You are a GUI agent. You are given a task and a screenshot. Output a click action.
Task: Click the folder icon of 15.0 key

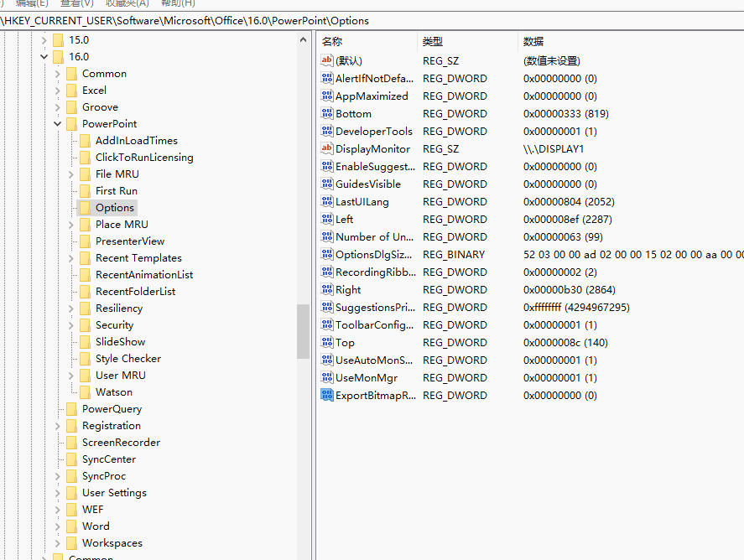point(59,40)
